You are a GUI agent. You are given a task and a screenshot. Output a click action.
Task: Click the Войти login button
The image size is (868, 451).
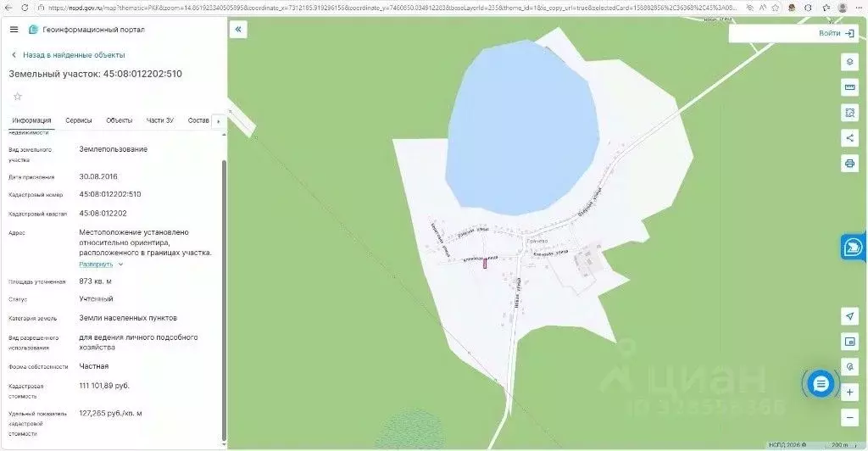pyautogui.click(x=837, y=33)
